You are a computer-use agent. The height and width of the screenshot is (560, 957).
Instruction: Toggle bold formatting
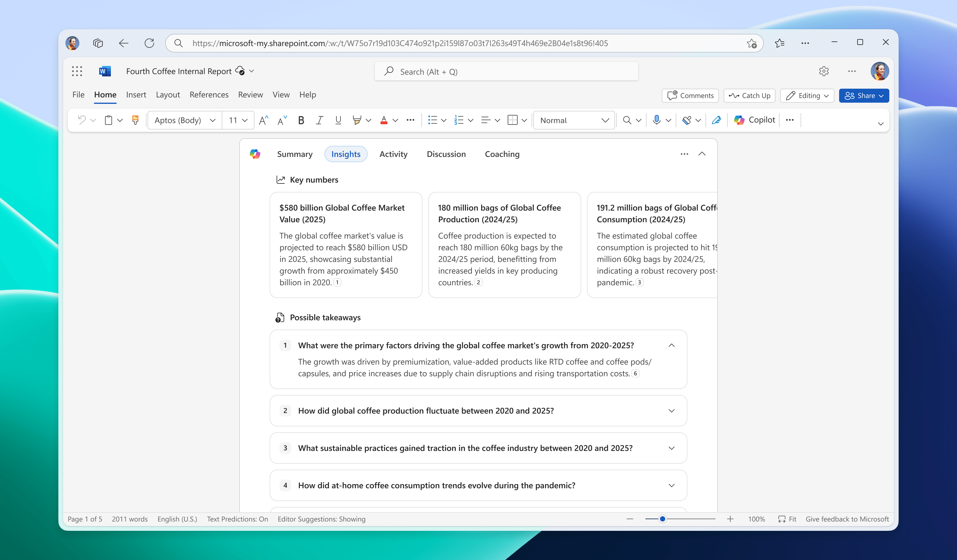[x=301, y=120]
